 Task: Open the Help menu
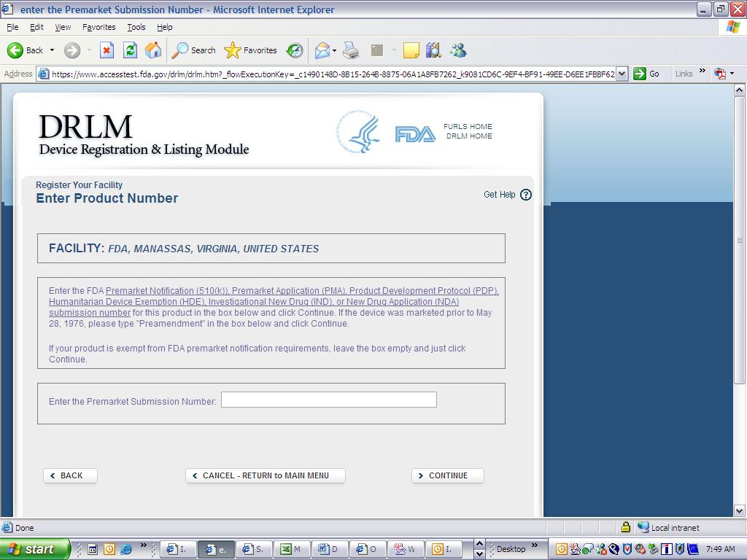pyautogui.click(x=165, y=27)
